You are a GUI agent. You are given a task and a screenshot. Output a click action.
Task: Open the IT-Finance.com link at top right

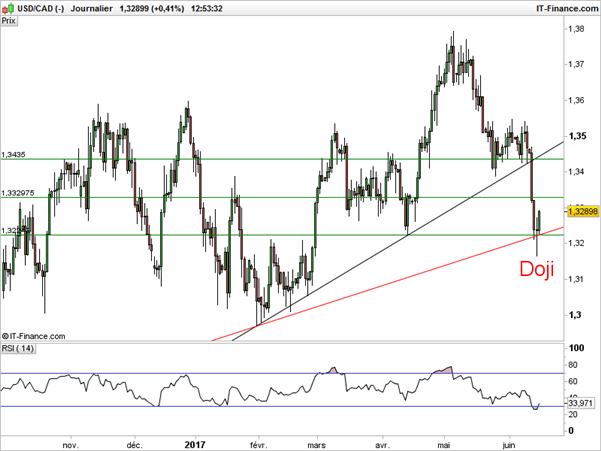(567, 8)
